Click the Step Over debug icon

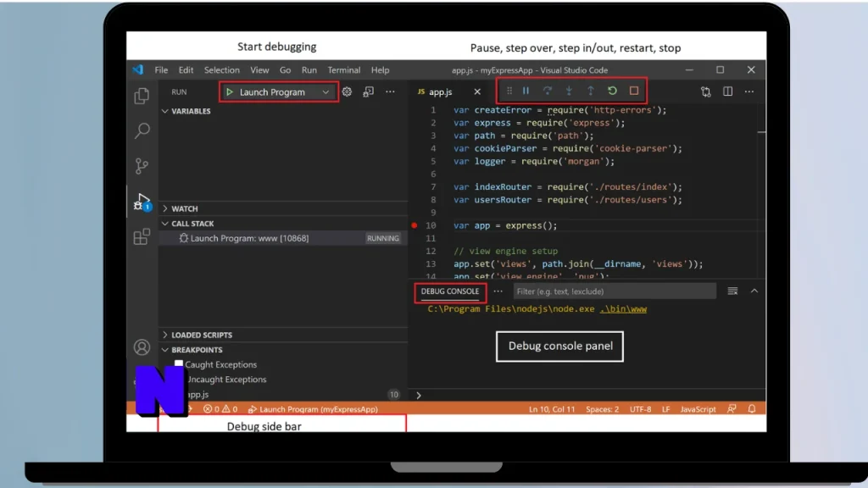[x=548, y=91]
